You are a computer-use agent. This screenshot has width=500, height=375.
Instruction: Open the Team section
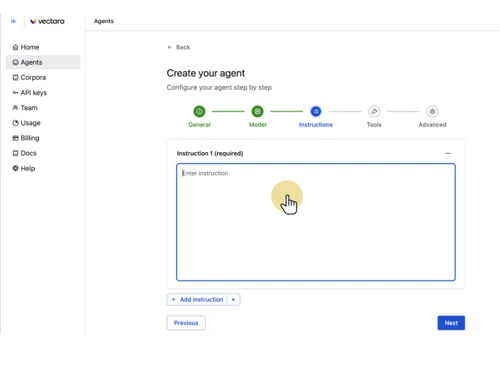[43, 108]
